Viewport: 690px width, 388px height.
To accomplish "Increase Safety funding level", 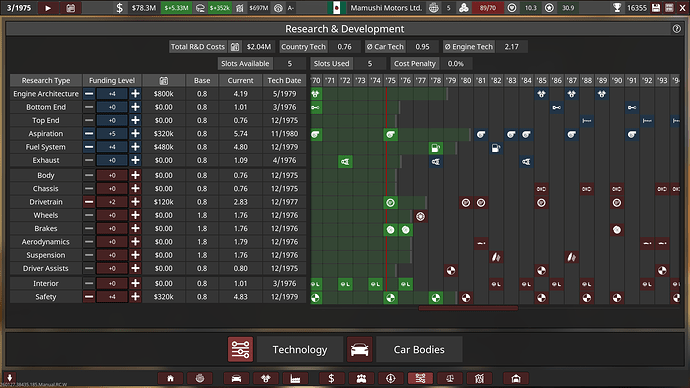I will click(x=136, y=297).
